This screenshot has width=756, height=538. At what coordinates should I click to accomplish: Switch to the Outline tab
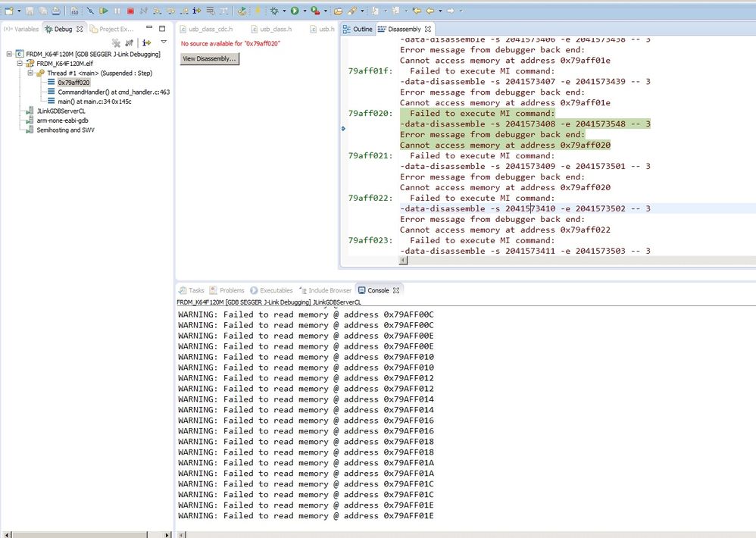click(x=358, y=29)
